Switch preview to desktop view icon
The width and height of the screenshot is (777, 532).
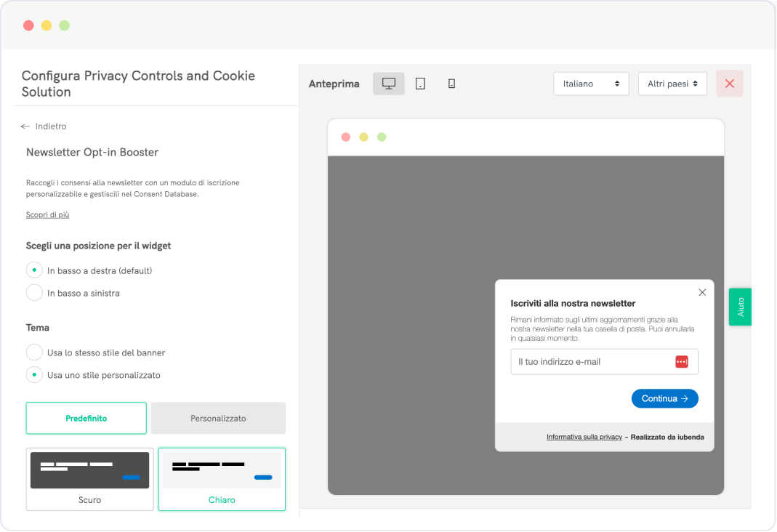tap(389, 84)
